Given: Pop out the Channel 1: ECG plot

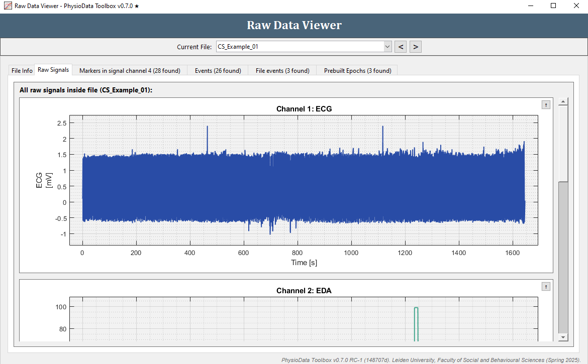Looking at the screenshot, I should (x=546, y=104).
